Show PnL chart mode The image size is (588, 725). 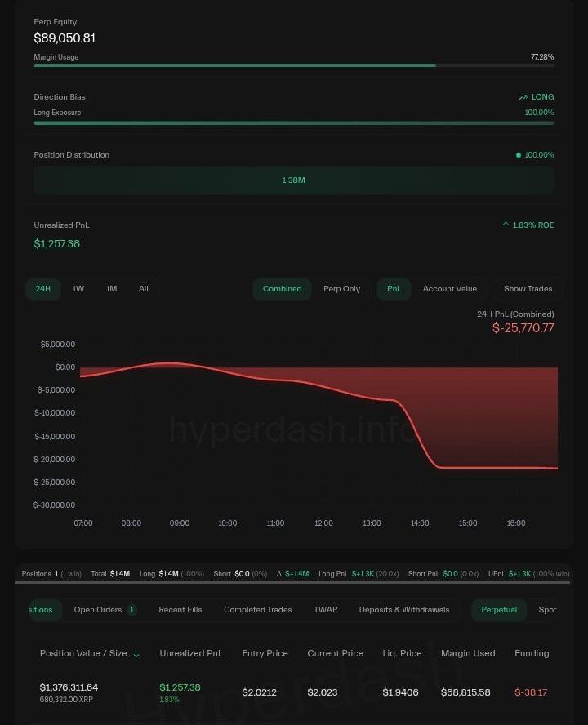(x=394, y=289)
